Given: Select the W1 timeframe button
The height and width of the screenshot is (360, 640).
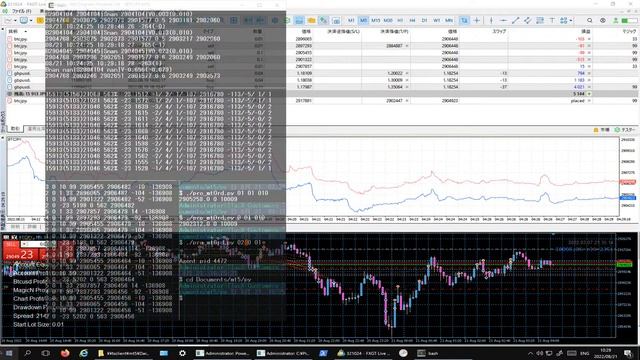Looking at the screenshot, I should (x=437, y=20).
